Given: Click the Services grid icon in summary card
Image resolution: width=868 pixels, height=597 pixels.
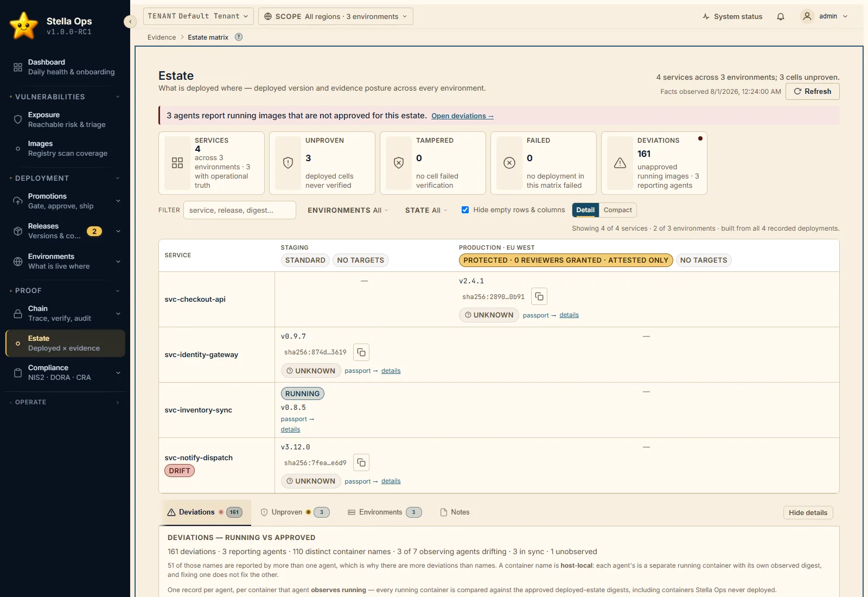Looking at the screenshot, I should (177, 163).
